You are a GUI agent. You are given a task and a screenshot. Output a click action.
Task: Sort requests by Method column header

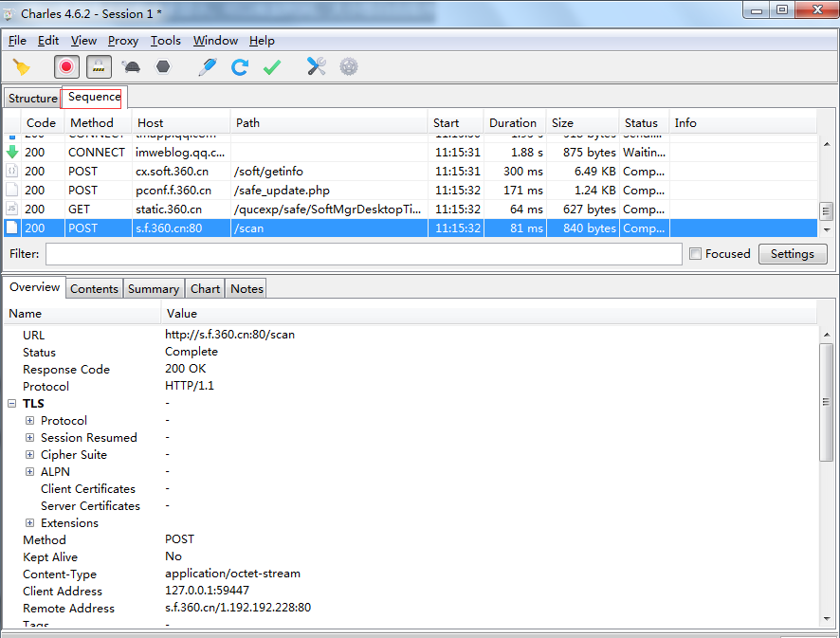98,122
